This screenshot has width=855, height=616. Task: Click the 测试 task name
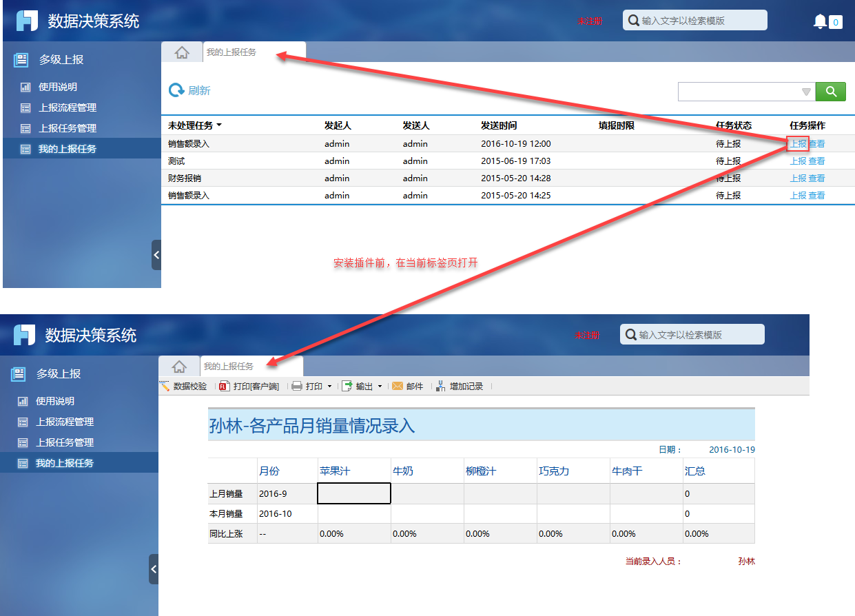point(176,161)
